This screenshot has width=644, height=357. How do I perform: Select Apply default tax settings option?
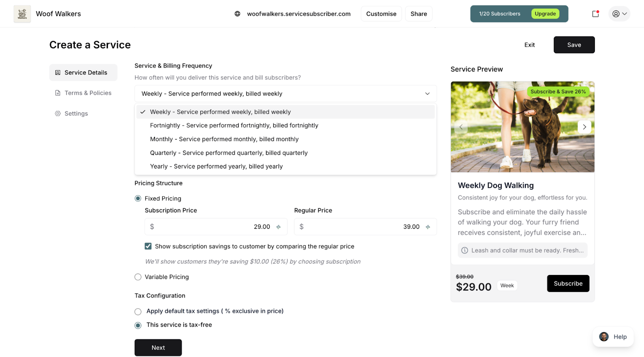[x=138, y=312]
